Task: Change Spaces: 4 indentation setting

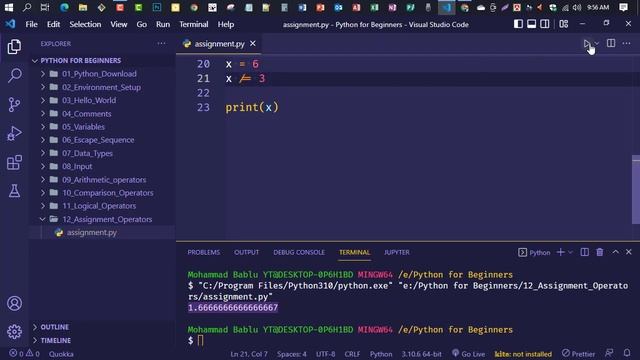Action: [292, 353]
